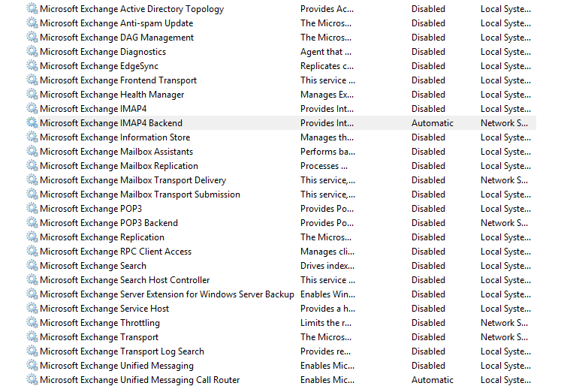Screen dimensions: 588x386
Task: Click the Microsoft Exchange IMAP4 Backend service icon
Action: pyautogui.click(x=32, y=123)
